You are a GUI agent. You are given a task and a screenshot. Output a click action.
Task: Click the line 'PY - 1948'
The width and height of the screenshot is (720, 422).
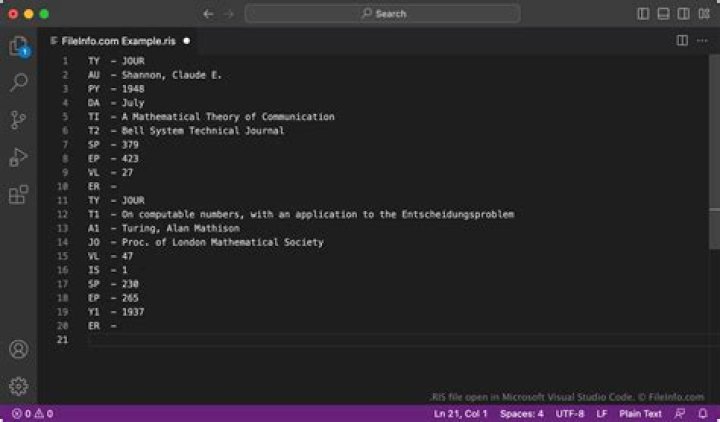coord(116,89)
